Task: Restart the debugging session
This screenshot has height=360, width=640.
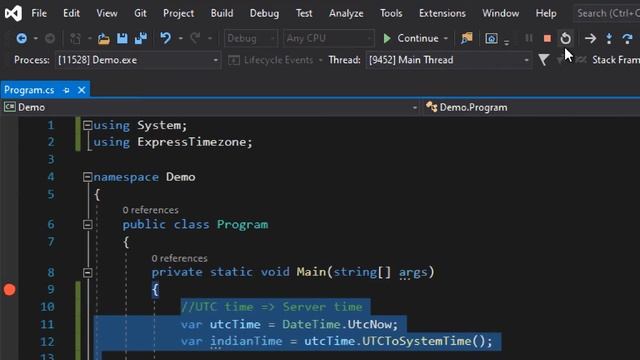Action: pyautogui.click(x=566, y=38)
